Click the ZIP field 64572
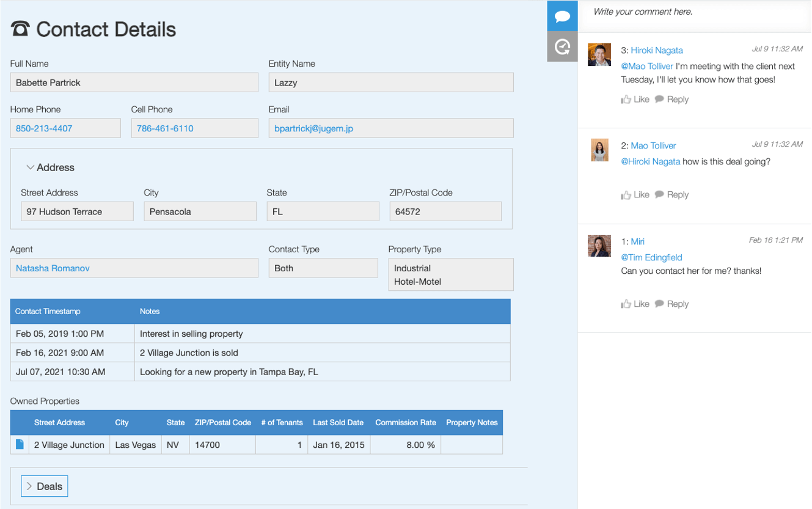 (445, 211)
